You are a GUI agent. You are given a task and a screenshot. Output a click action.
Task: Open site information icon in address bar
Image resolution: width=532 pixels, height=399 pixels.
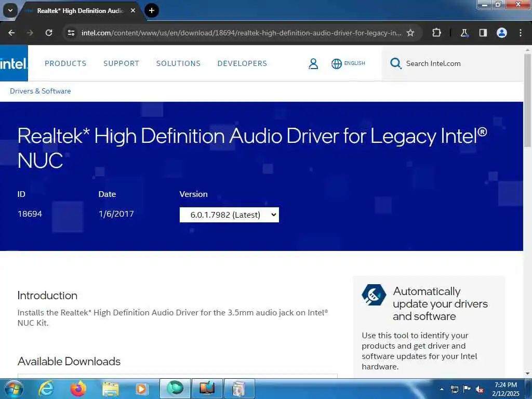(71, 33)
